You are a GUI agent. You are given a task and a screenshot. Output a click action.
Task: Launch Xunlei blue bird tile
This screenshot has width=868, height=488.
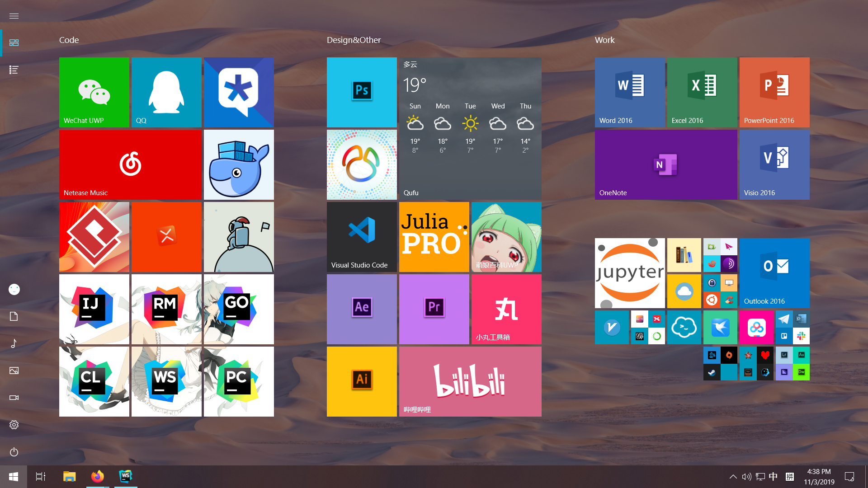(720, 327)
